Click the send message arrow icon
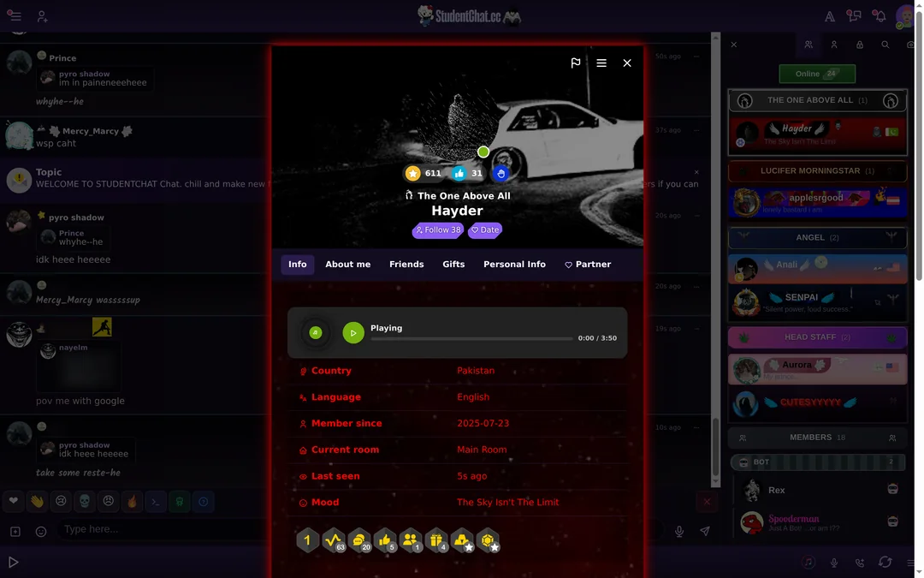 (705, 531)
